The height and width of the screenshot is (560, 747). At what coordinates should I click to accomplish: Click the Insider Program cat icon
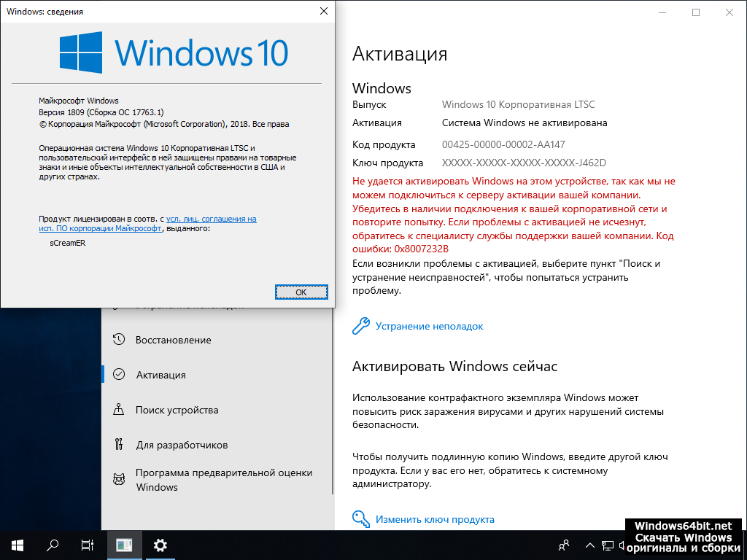tap(119, 479)
